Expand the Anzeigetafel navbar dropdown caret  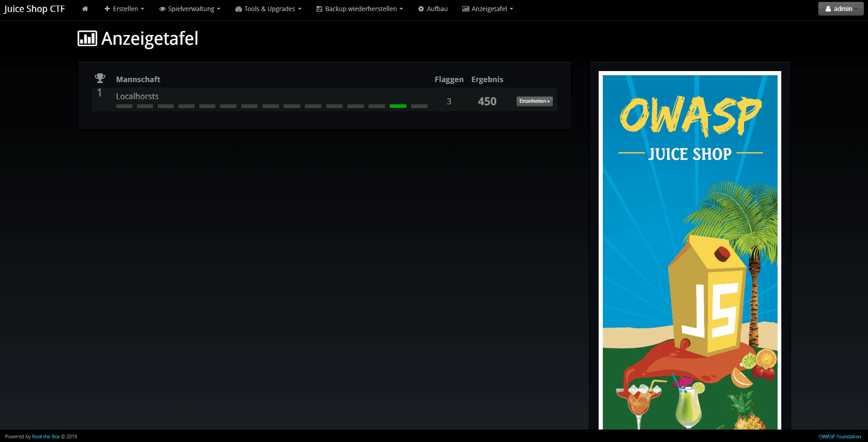(511, 9)
